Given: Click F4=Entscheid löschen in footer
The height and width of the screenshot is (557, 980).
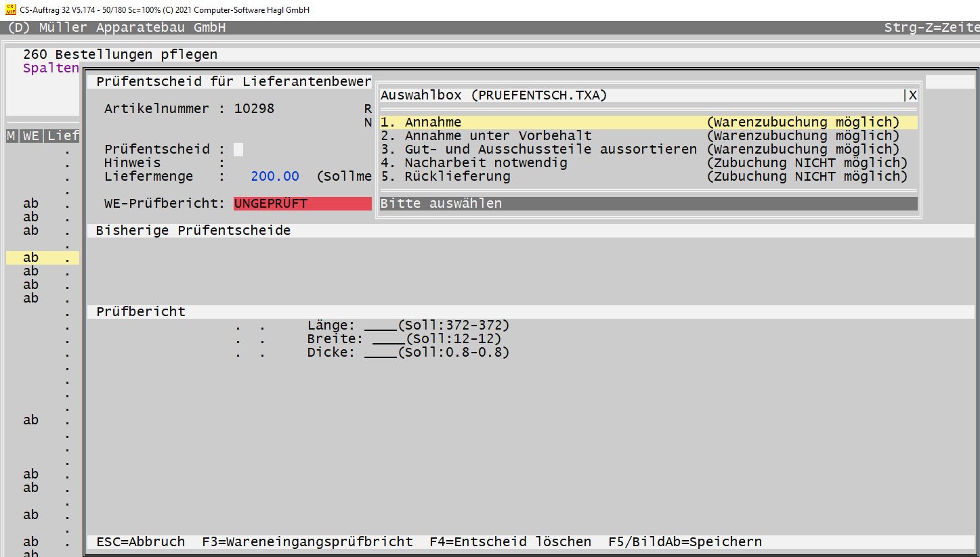Looking at the screenshot, I should pyautogui.click(x=510, y=542).
